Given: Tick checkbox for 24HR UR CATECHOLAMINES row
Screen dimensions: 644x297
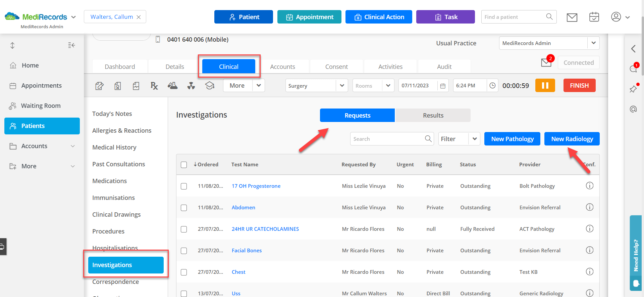Looking at the screenshot, I should coord(184,229).
